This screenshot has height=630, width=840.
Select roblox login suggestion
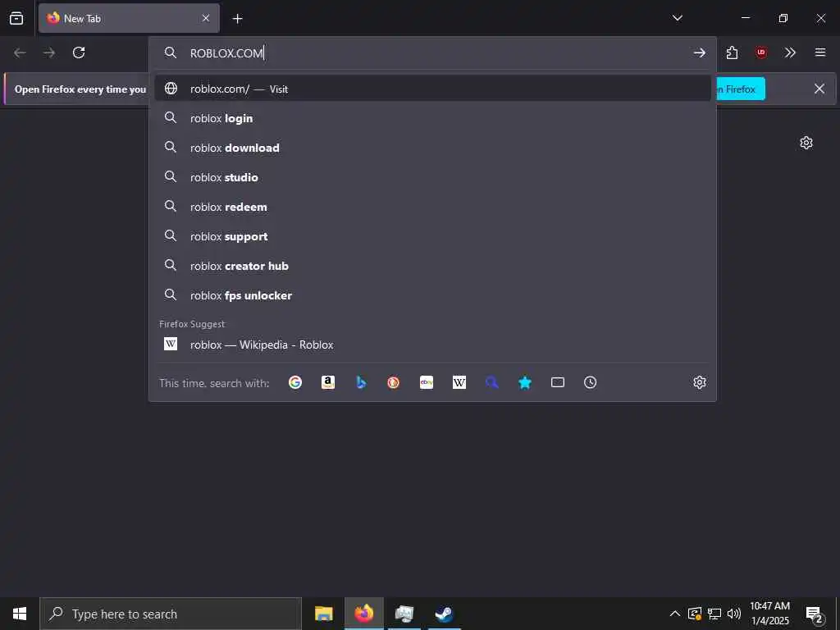pos(432,118)
